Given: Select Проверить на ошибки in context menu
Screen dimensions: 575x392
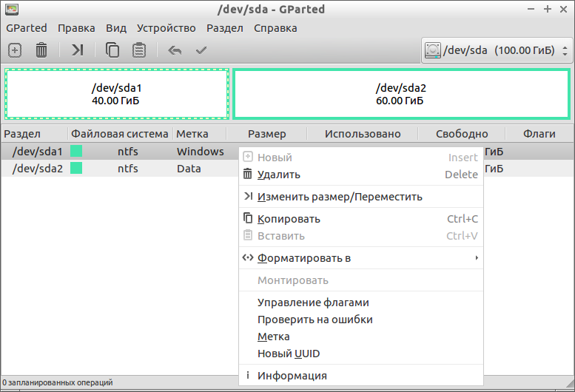Looking at the screenshot, I should click(x=361, y=320).
